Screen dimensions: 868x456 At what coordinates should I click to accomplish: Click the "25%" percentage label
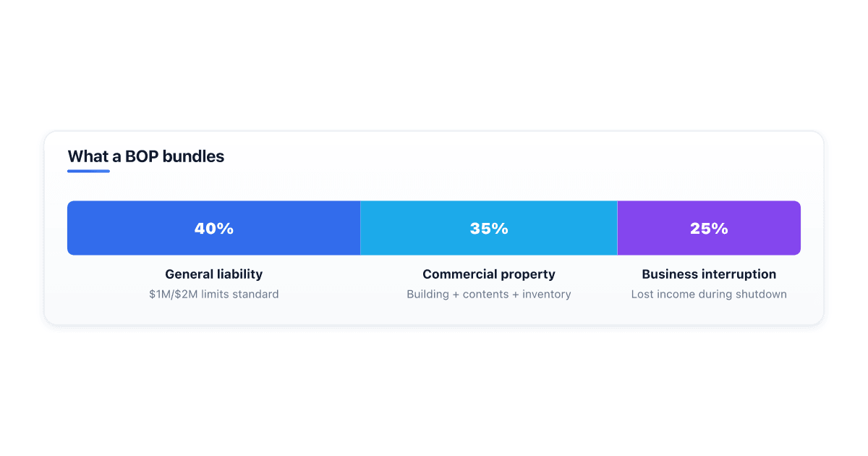pos(709,229)
